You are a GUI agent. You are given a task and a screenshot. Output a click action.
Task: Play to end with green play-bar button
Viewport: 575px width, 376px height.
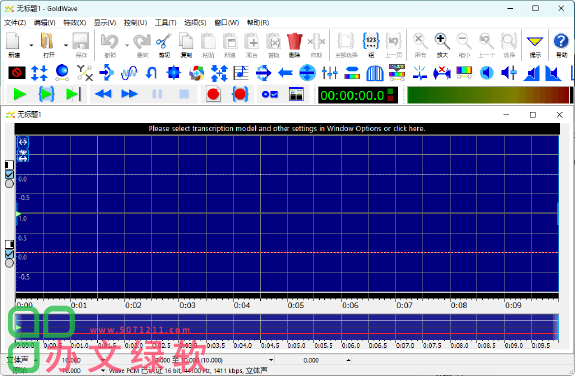coord(73,95)
